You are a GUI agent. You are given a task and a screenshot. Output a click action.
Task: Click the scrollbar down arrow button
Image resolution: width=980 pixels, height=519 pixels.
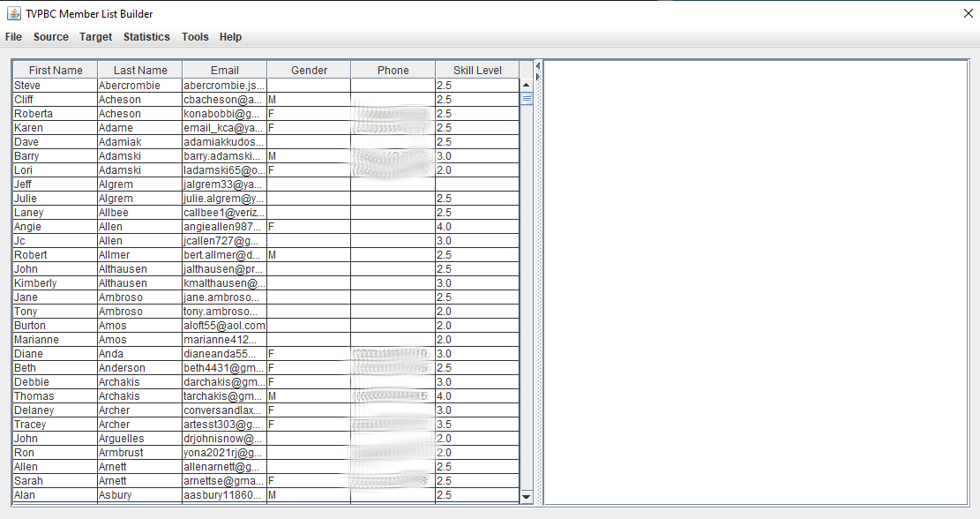(527, 497)
